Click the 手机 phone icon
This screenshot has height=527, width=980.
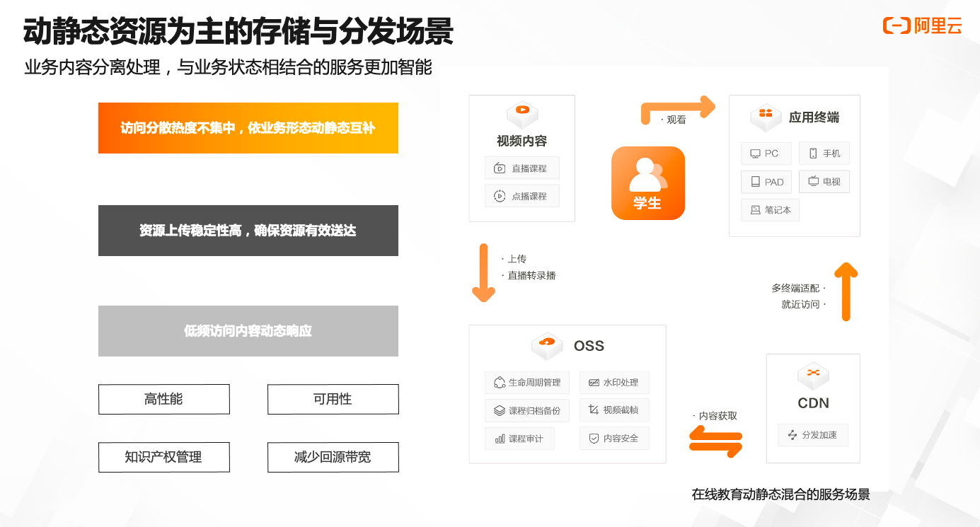tap(813, 154)
